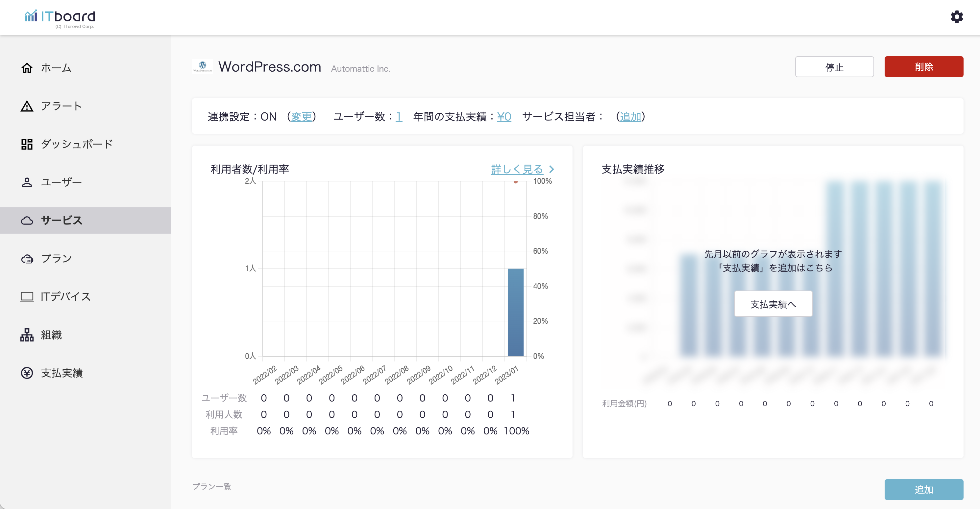Image resolution: width=980 pixels, height=509 pixels.
Task: Click the ITboard logo
Action: click(60, 18)
